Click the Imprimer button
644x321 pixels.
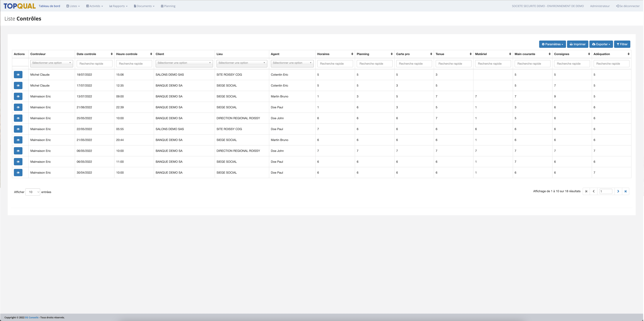pyautogui.click(x=577, y=44)
